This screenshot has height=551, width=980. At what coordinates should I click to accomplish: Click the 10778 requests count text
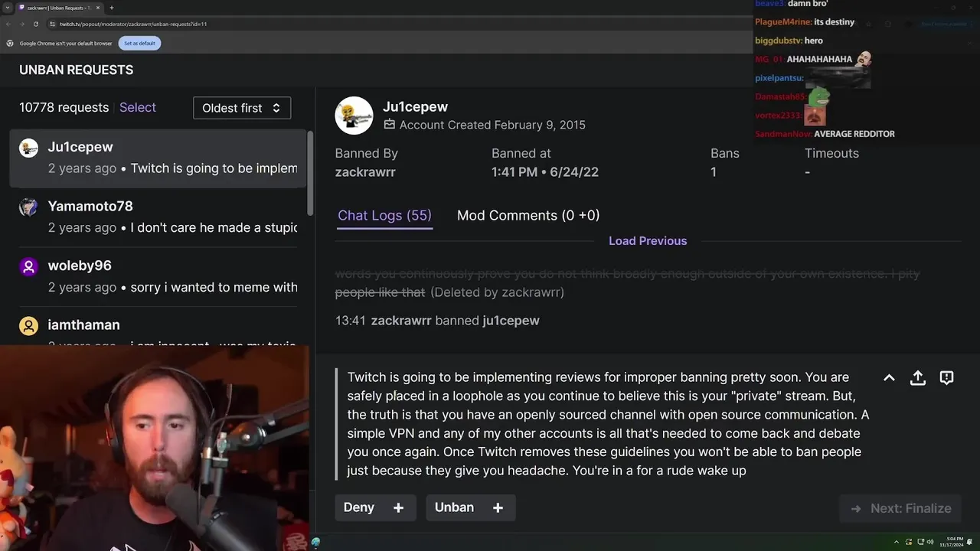tap(64, 108)
